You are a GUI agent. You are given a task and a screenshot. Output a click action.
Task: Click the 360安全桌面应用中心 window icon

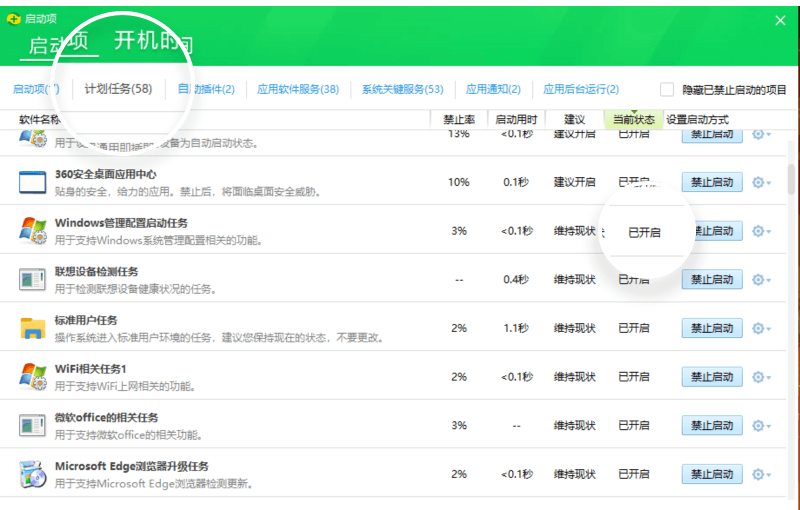point(32,183)
